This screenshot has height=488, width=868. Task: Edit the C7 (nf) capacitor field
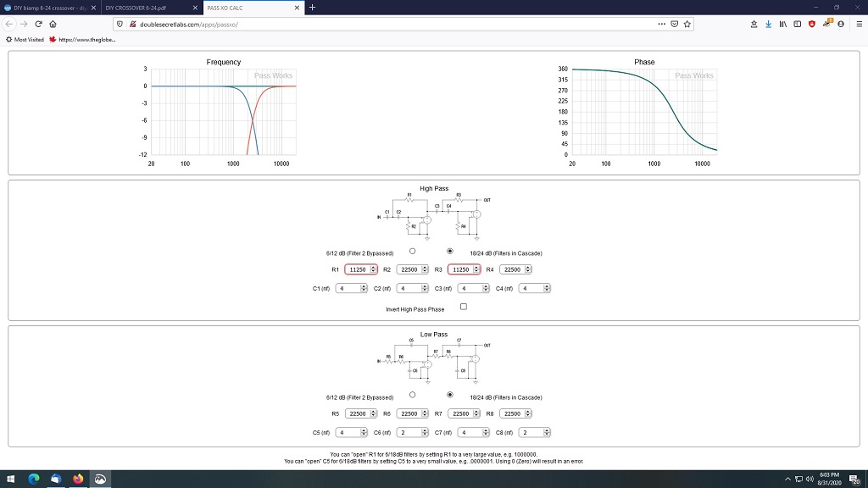coord(473,432)
